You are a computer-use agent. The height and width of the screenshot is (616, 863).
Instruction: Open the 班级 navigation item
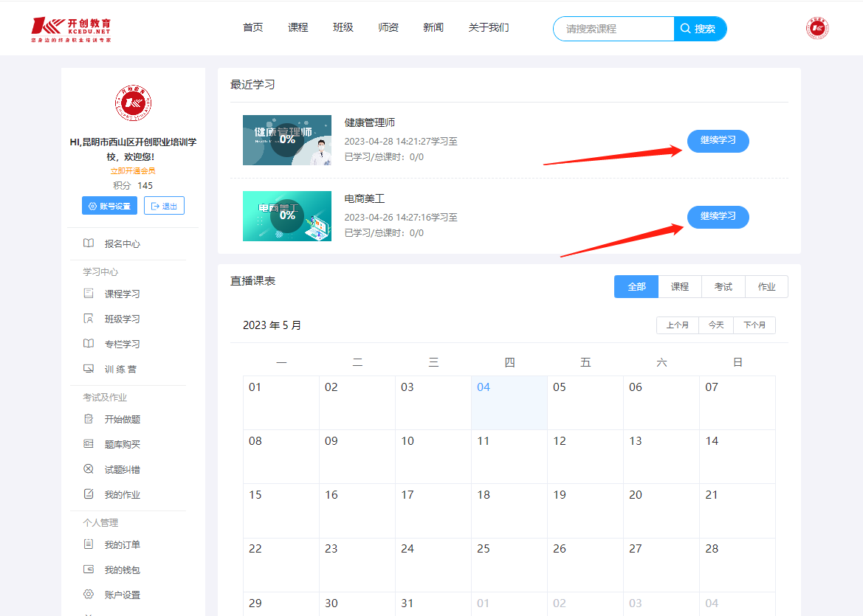[343, 27]
